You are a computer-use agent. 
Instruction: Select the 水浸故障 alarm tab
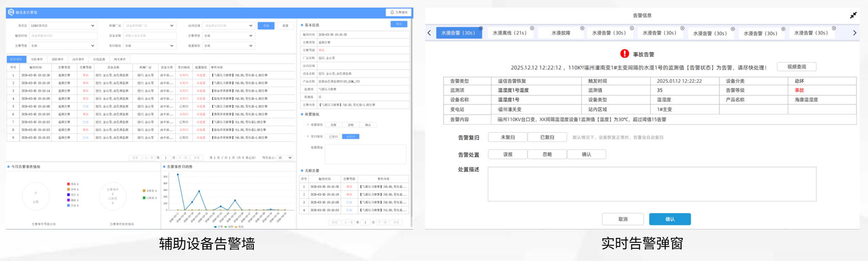(x=561, y=33)
